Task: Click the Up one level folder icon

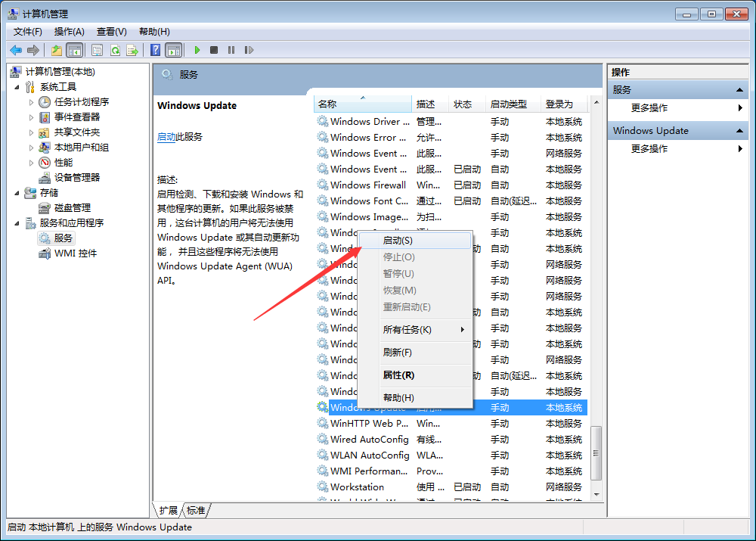Action: (57, 50)
